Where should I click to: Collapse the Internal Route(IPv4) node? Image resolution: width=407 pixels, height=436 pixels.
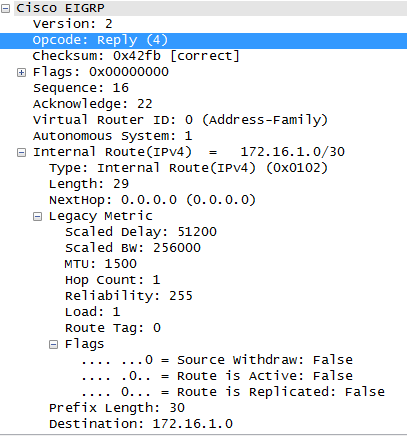21,152
